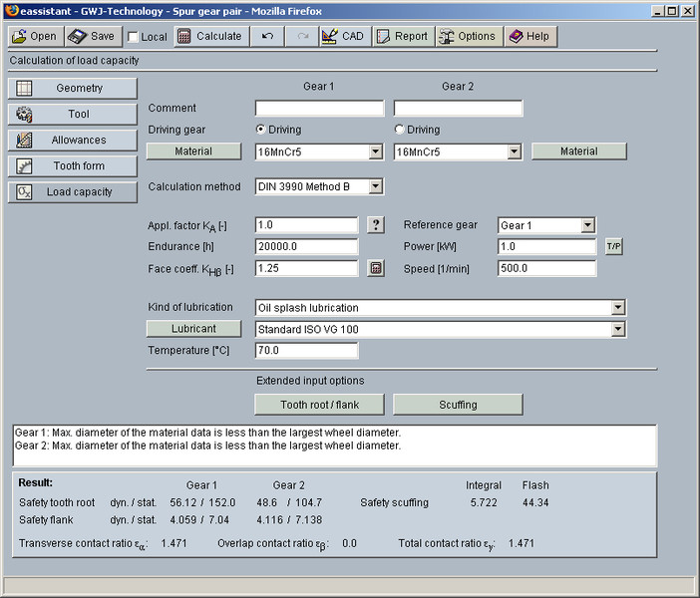Click the question mark beside application factor
Image resolution: width=700 pixels, height=598 pixels.
point(375,225)
